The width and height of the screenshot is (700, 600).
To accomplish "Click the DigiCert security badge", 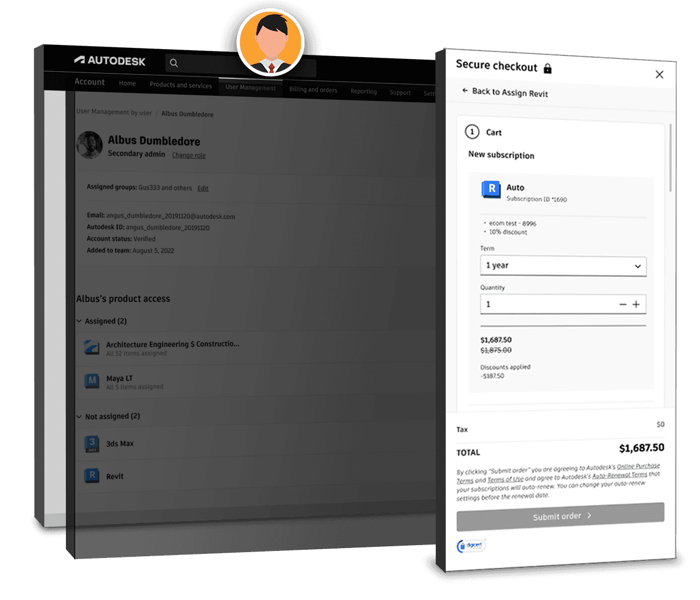I will (471, 546).
